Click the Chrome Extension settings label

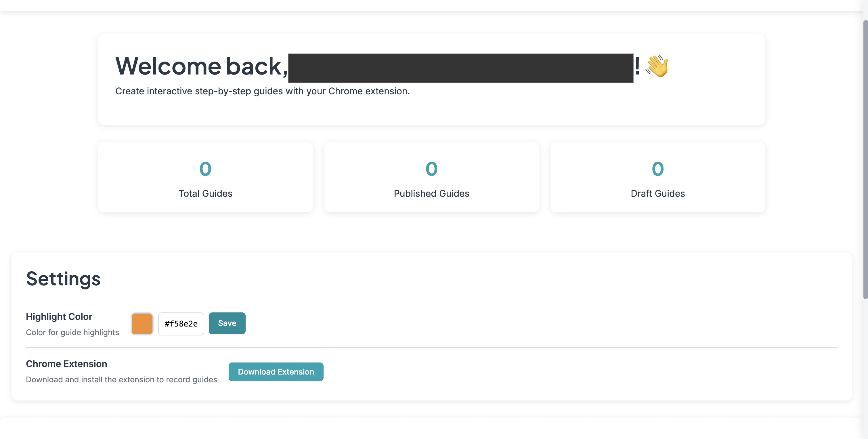66,364
